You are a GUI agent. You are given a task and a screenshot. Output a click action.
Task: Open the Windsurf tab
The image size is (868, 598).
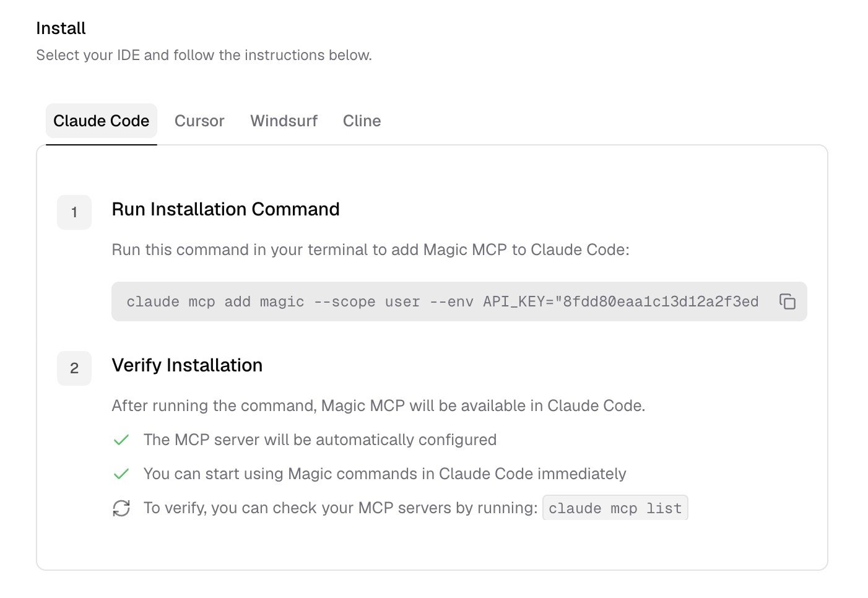[x=284, y=121]
